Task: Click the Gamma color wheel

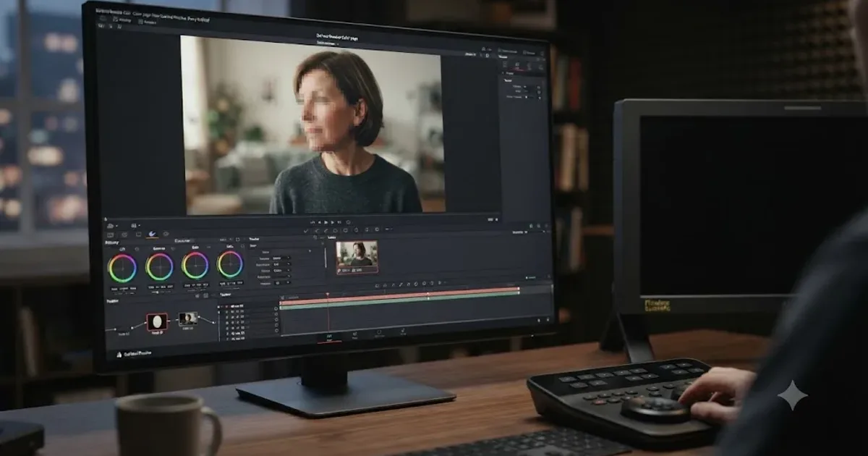Action: [159, 266]
